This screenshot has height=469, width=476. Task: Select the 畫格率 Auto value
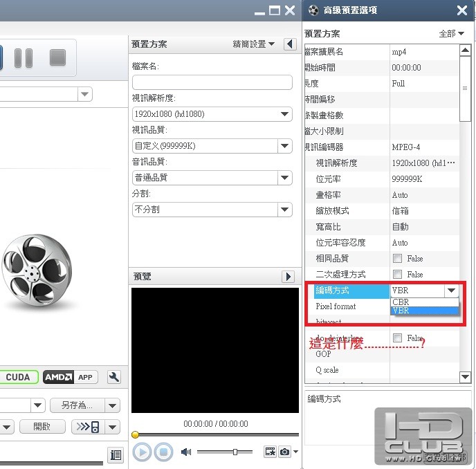pos(424,195)
